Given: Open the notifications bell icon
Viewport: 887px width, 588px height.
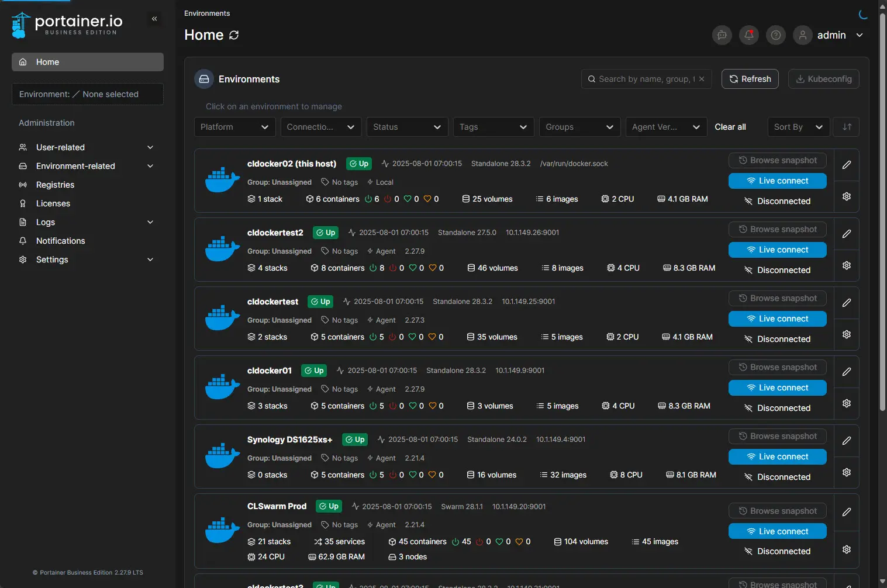Looking at the screenshot, I should (x=749, y=35).
